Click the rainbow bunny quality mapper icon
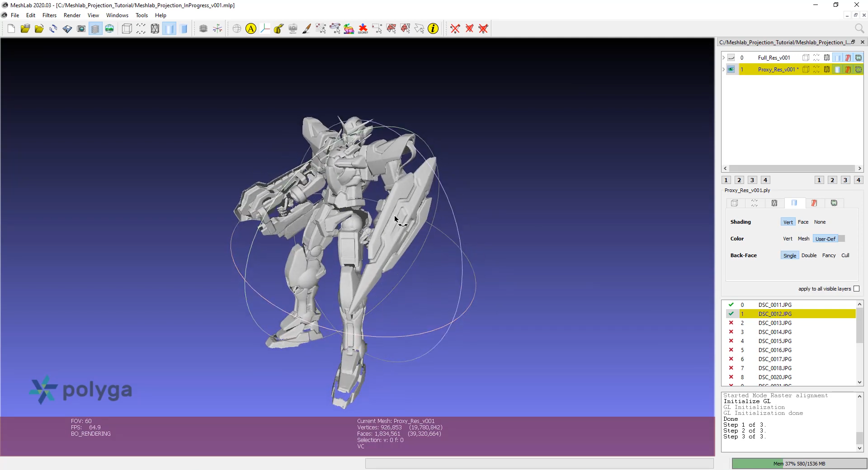 pos(349,29)
